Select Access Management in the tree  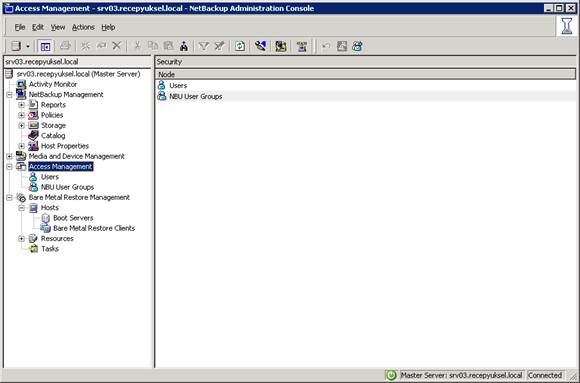point(61,167)
